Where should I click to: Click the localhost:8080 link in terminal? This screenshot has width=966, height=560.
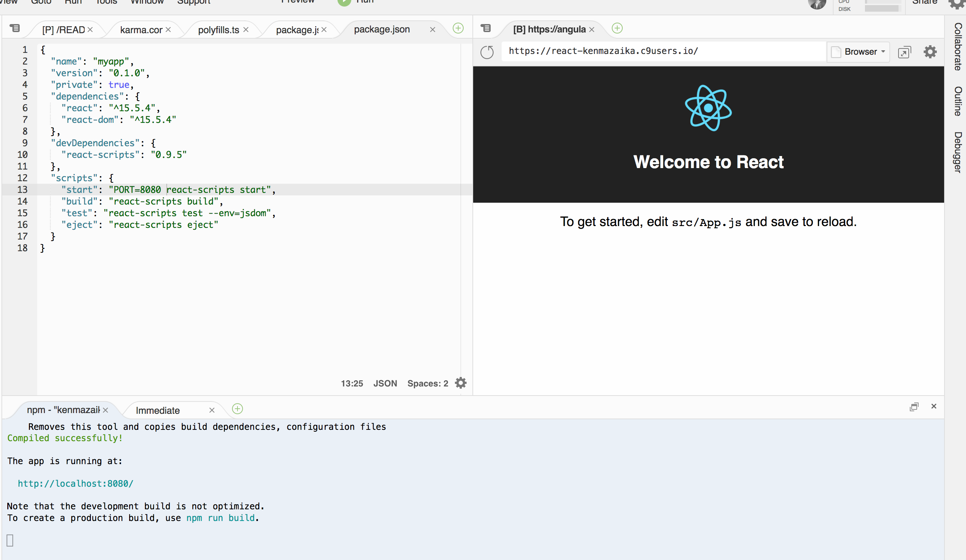76,484
